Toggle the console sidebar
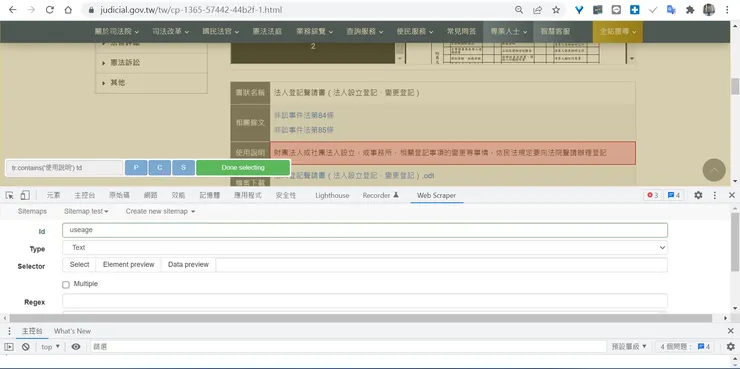Viewport: 740px width, 369px height. pos(9,347)
